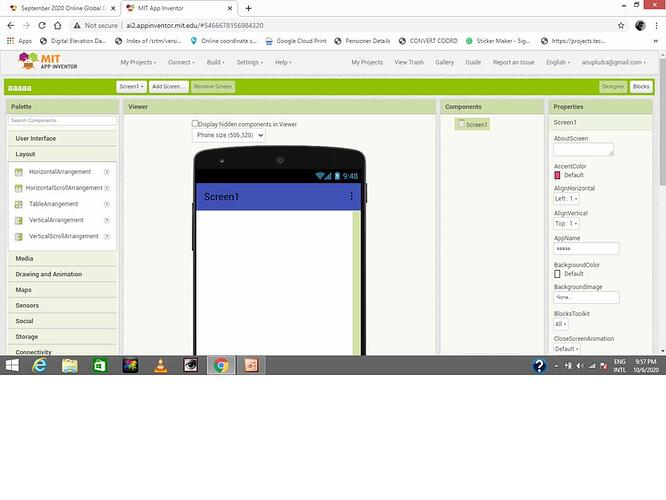666x500 pixels.
Task: Click the AboutScreen text area
Action: tap(584, 150)
